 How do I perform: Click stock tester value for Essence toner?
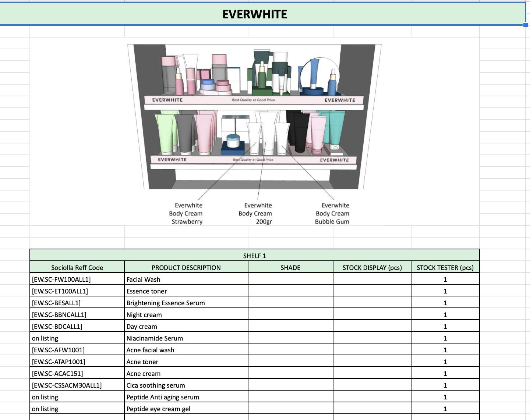[445, 291]
